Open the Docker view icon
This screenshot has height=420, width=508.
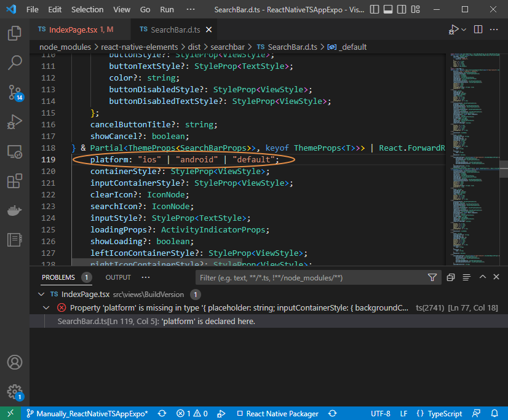pyautogui.click(x=14, y=210)
